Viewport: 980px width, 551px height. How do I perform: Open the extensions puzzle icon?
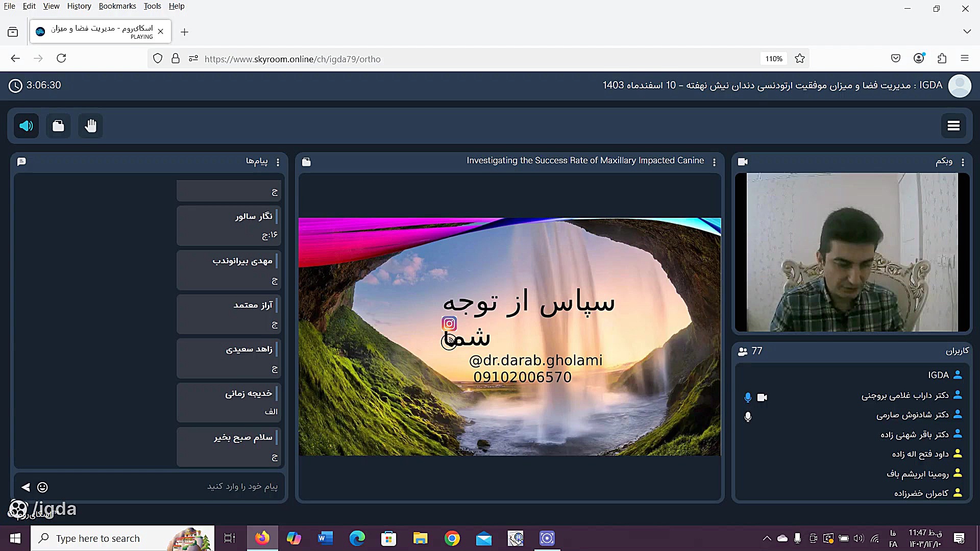942,59
